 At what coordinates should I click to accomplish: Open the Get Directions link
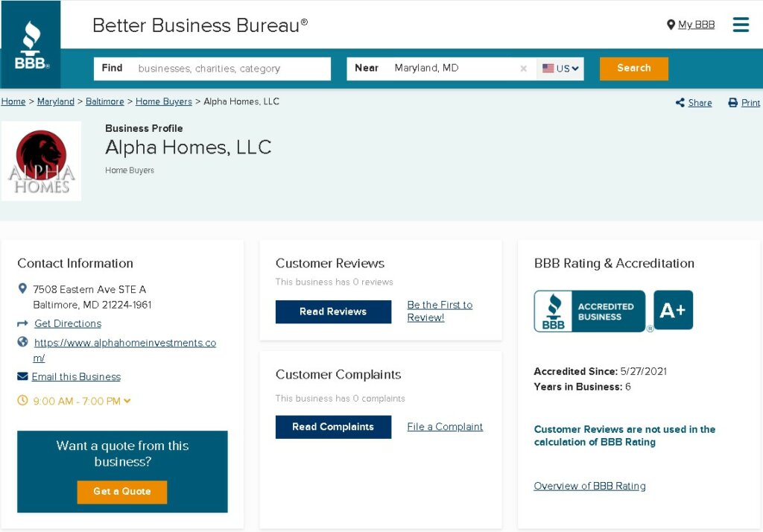click(68, 323)
